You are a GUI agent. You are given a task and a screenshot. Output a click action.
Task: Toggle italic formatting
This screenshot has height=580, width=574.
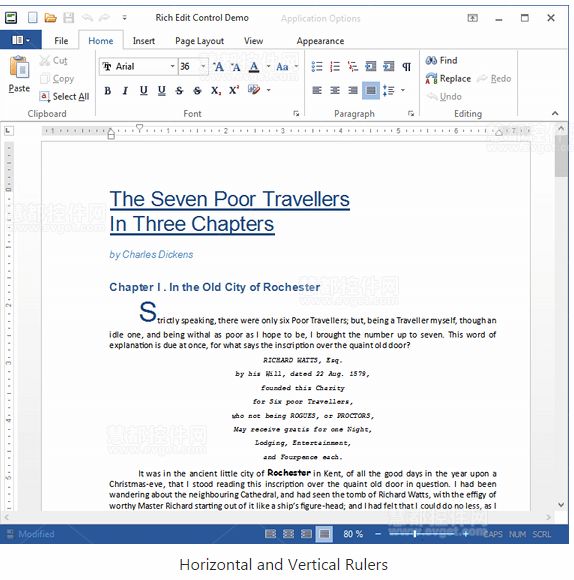(x=125, y=91)
